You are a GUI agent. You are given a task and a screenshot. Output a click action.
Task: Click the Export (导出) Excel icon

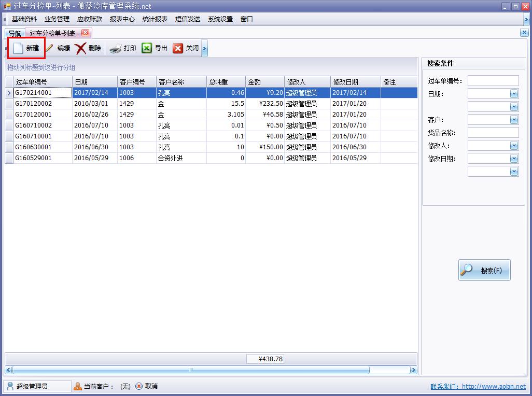(147, 48)
